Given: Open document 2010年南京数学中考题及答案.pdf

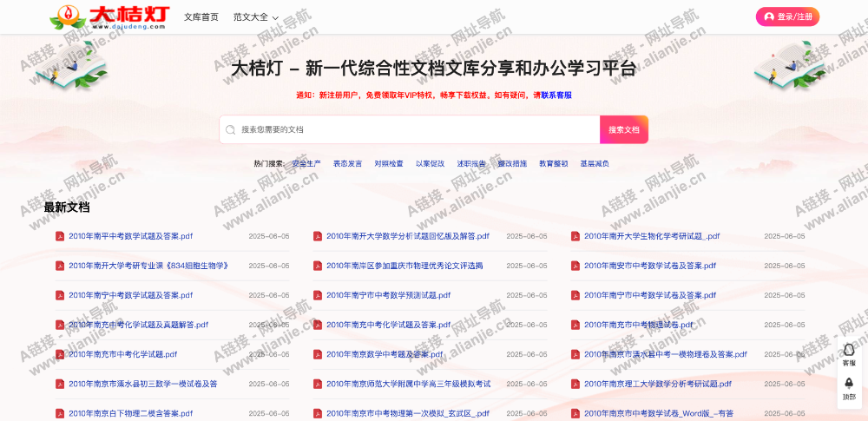Looking at the screenshot, I should point(385,354).
